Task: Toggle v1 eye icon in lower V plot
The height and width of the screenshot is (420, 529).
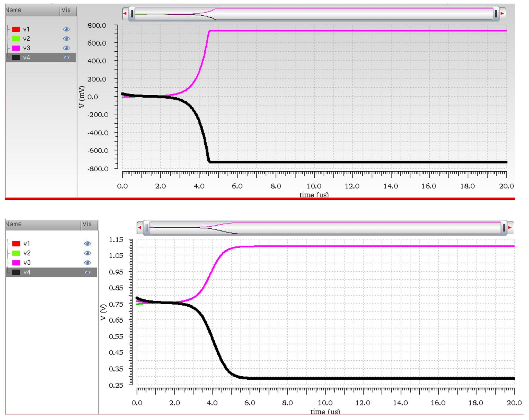Action: pyautogui.click(x=88, y=243)
